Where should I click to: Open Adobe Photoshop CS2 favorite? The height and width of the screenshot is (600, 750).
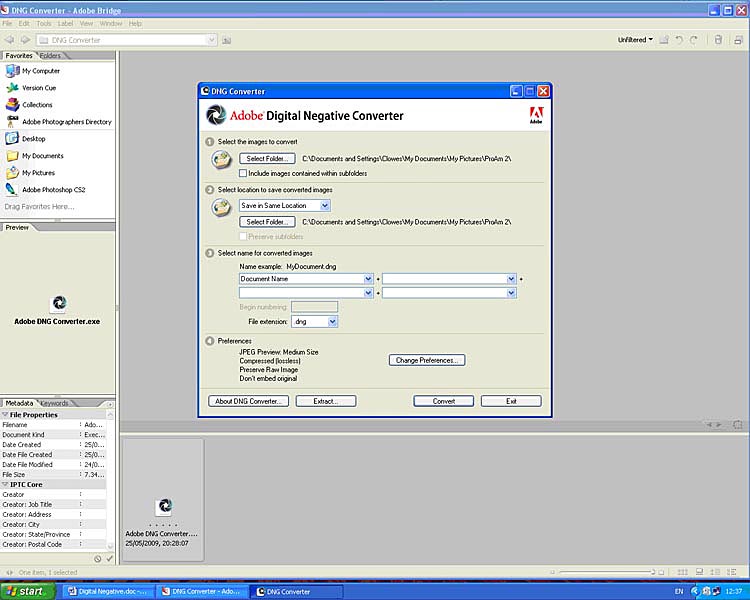point(12,189)
